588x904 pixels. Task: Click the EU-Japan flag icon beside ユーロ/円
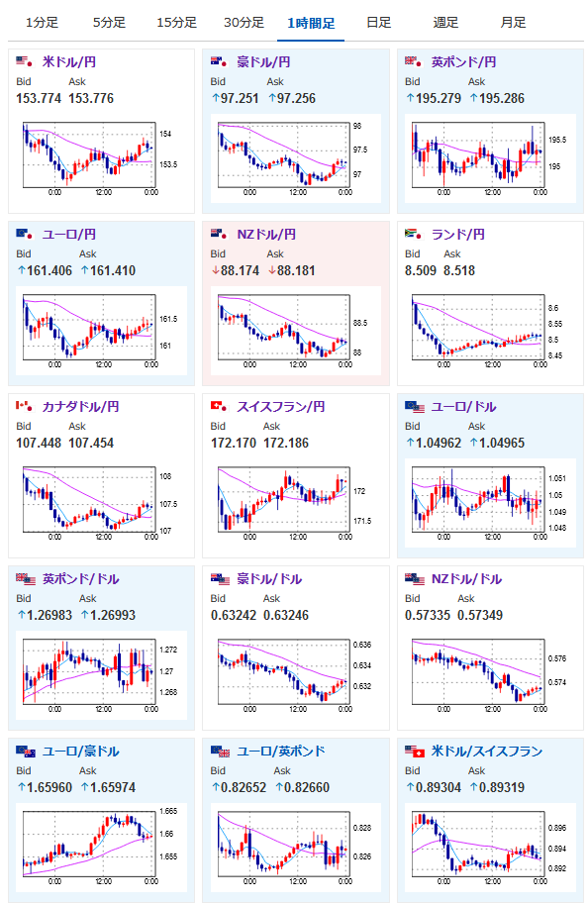tap(24, 234)
